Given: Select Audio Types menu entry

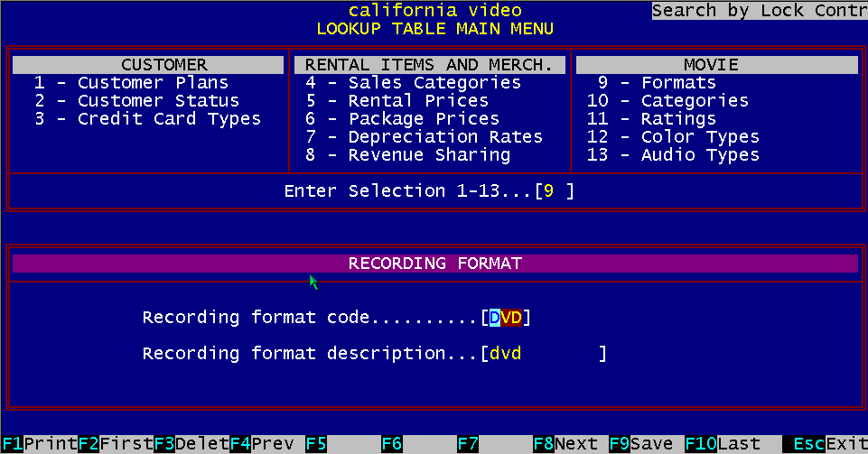Looking at the screenshot, I should click(x=678, y=155).
